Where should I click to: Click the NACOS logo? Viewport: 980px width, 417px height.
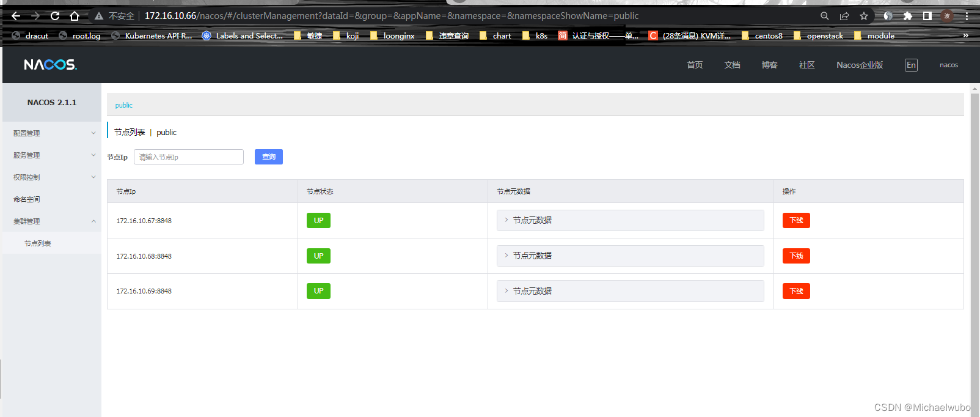[50, 65]
